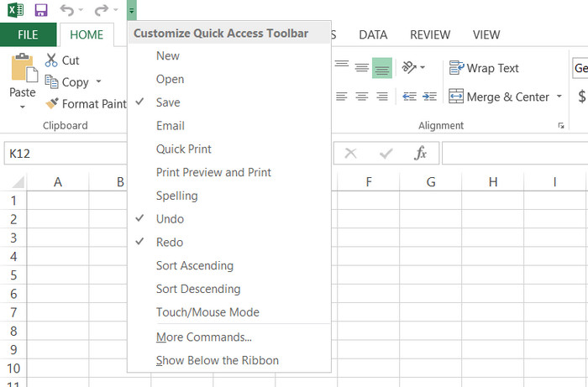Open the Number Format combo box
Image resolution: width=588 pixels, height=387 pixels.
tap(580, 68)
